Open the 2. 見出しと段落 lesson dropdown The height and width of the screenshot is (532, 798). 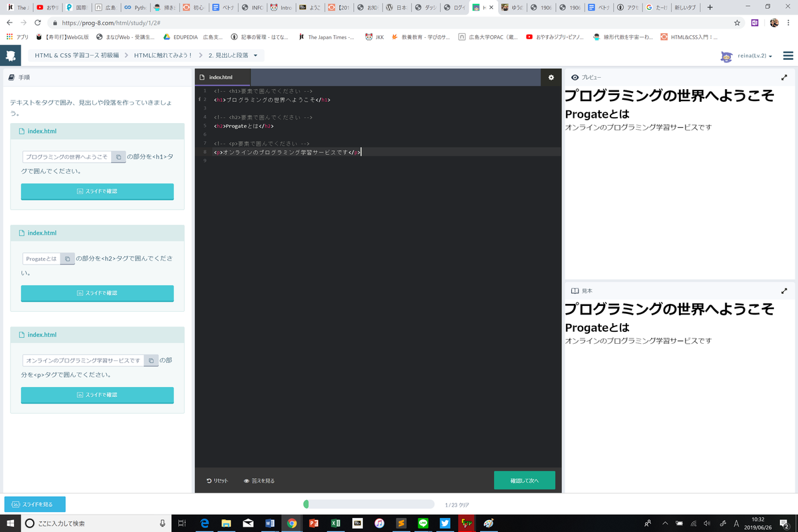(233, 55)
